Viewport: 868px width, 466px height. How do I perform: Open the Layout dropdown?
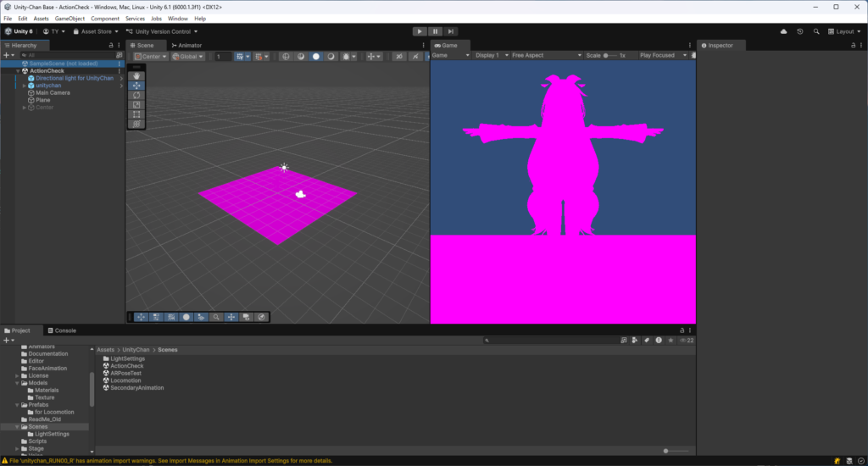pyautogui.click(x=843, y=31)
